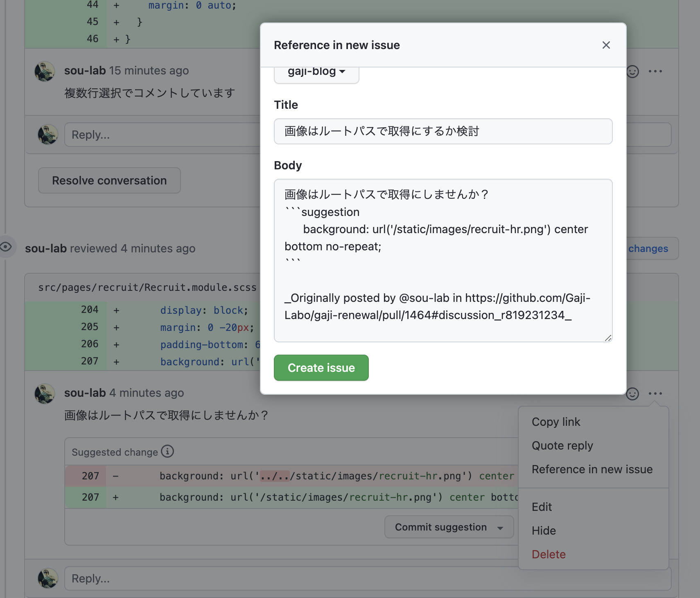Click the avatar beside the 15-minutes-ago comment
The width and height of the screenshot is (700, 598).
click(x=44, y=71)
